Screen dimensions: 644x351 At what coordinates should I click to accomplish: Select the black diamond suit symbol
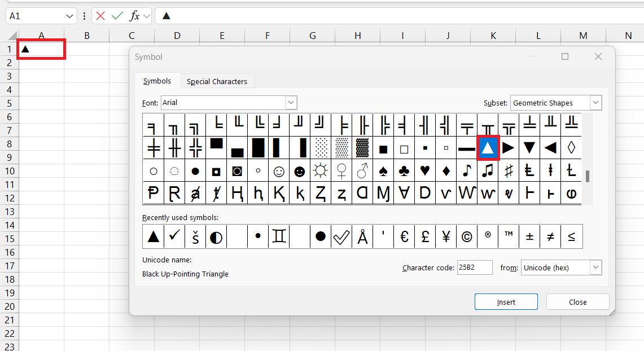(x=446, y=171)
